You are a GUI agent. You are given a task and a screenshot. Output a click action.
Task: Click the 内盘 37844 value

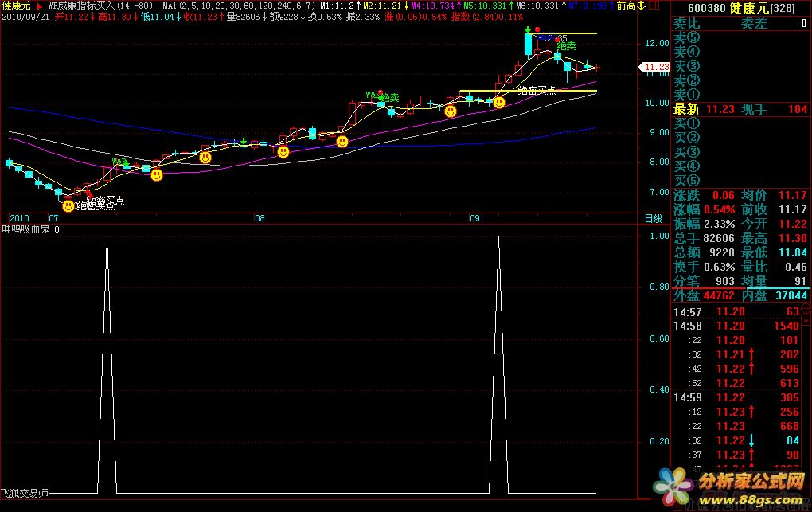792,295
